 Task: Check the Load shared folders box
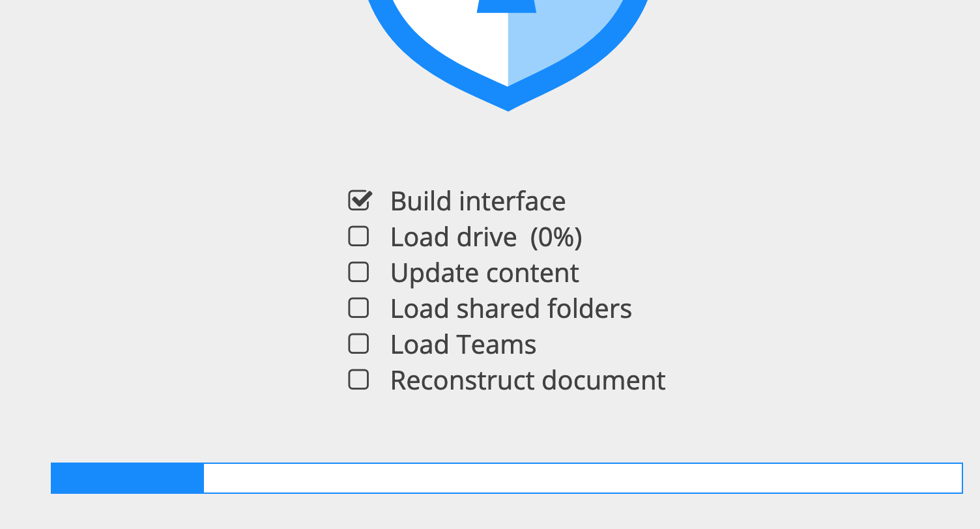tap(359, 307)
